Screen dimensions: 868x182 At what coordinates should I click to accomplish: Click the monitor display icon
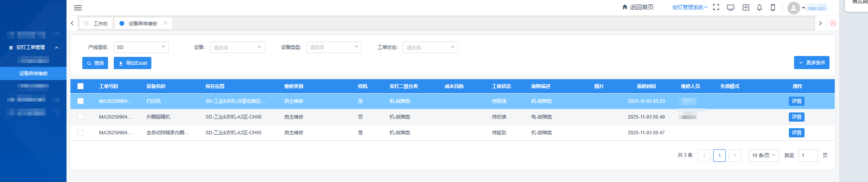(731, 7)
